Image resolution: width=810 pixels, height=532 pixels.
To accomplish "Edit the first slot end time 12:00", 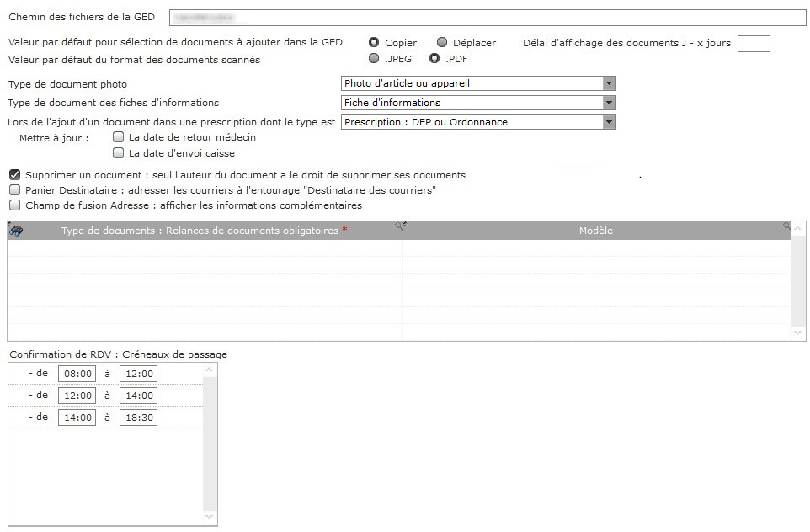I will coord(138,374).
